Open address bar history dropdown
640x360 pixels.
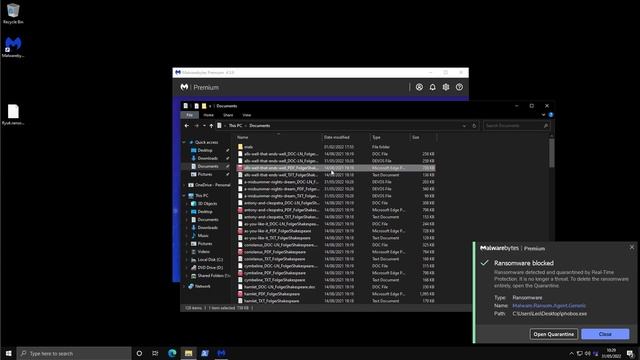tap(464, 126)
